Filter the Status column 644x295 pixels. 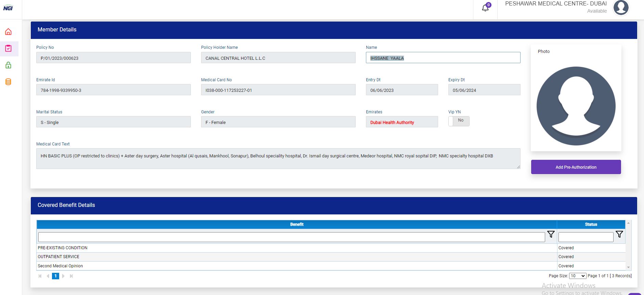(x=619, y=234)
